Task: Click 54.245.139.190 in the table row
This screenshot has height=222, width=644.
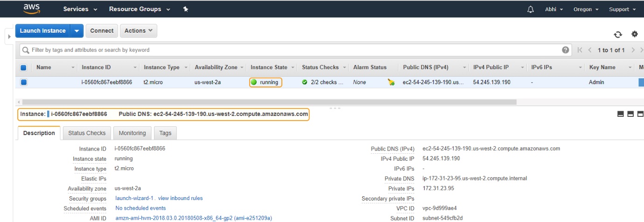Action: pos(492,82)
